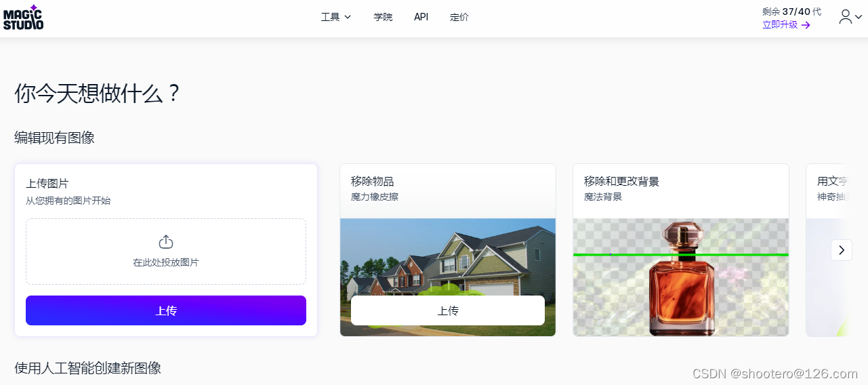Show next cards with right arrow
868x385 pixels.
tap(842, 250)
